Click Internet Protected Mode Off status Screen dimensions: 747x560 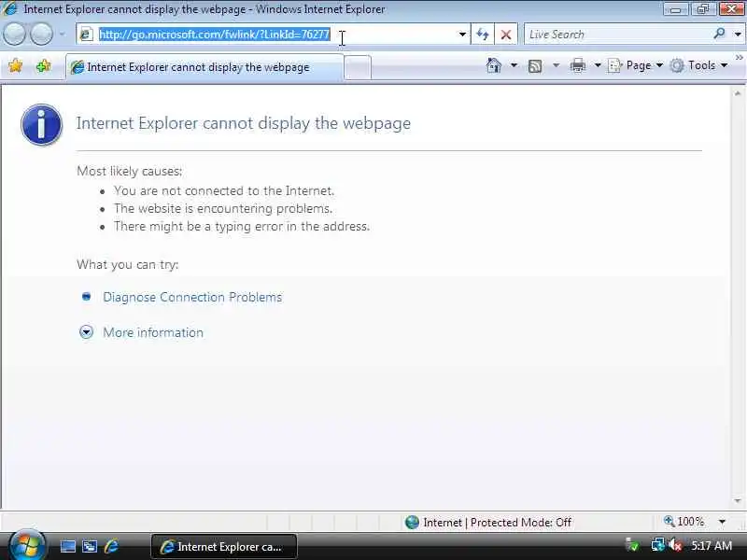[x=497, y=523]
